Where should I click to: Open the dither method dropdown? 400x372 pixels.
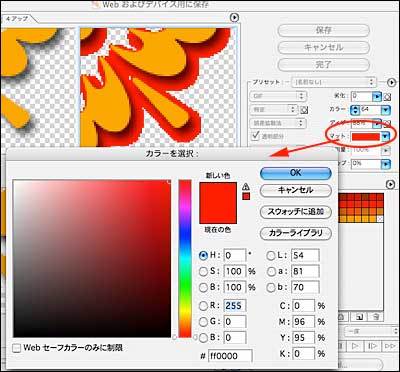277,123
